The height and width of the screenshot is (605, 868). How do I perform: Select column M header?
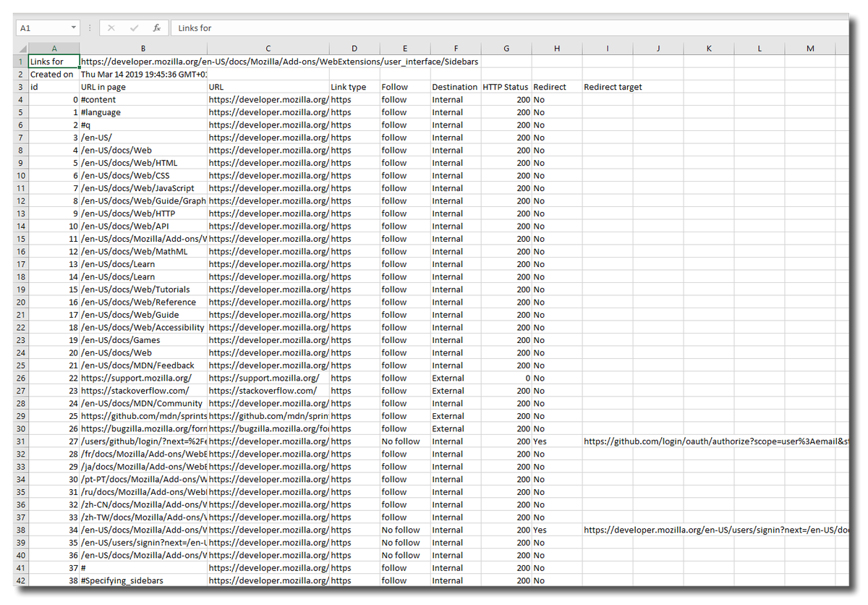coord(810,48)
